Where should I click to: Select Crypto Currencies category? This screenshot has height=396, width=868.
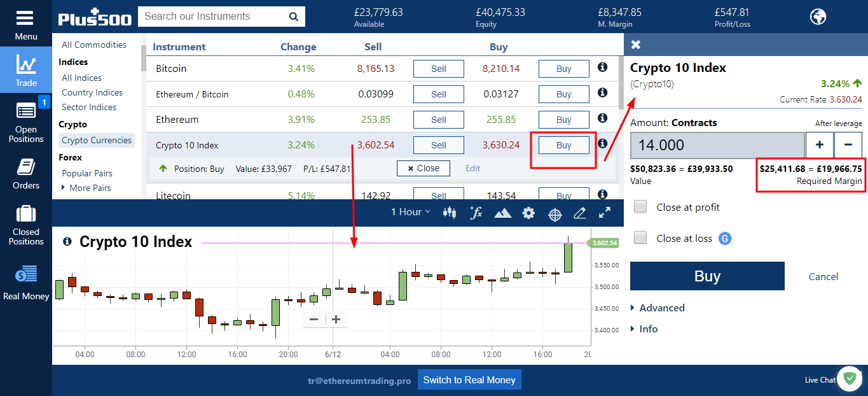coord(97,140)
